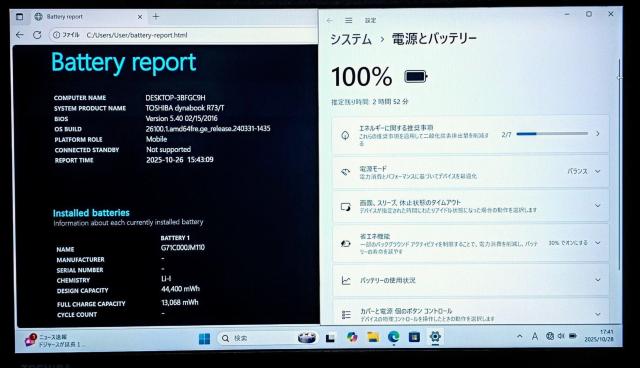640x368 pixels.
Task: Click the Settings window scrollbar
Action: [x=619, y=163]
